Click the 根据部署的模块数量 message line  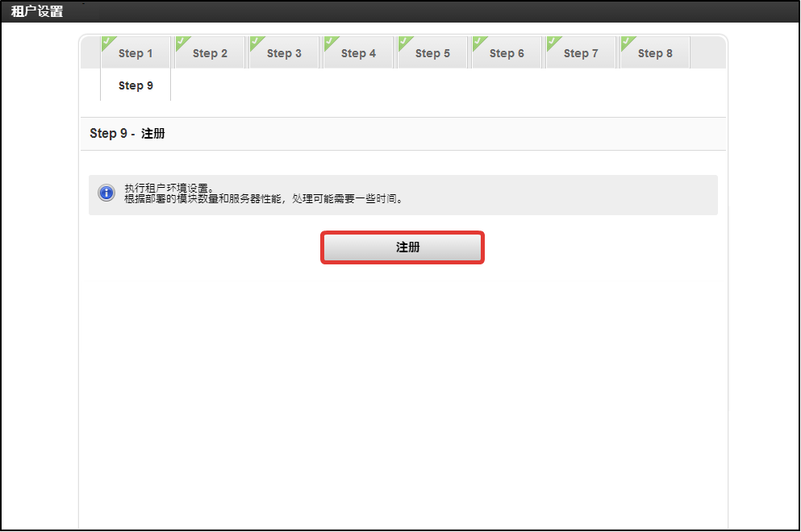pyautogui.click(x=265, y=198)
